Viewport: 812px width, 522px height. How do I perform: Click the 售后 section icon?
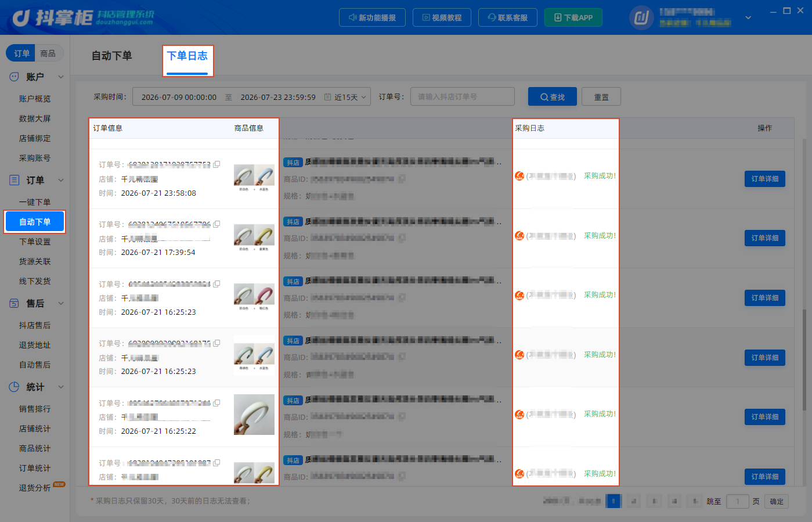click(15, 303)
